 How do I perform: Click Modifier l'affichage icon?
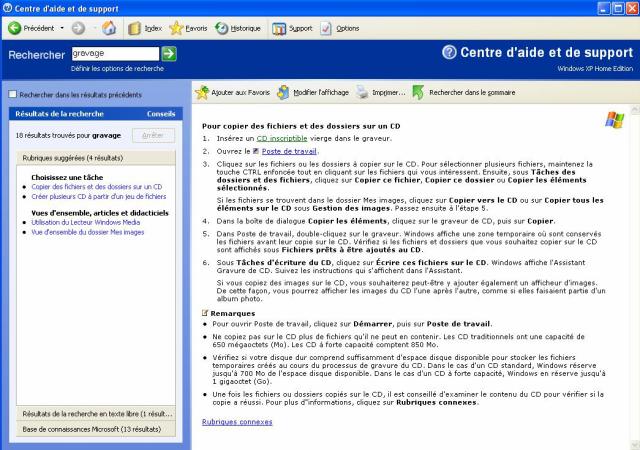click(283, 93)
